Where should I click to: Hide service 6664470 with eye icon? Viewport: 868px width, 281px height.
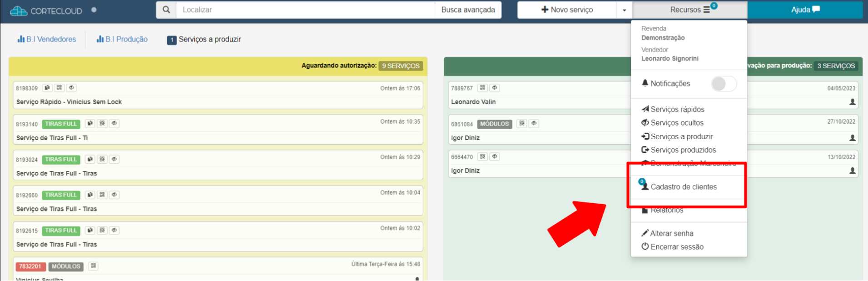[x=495, y=156]
